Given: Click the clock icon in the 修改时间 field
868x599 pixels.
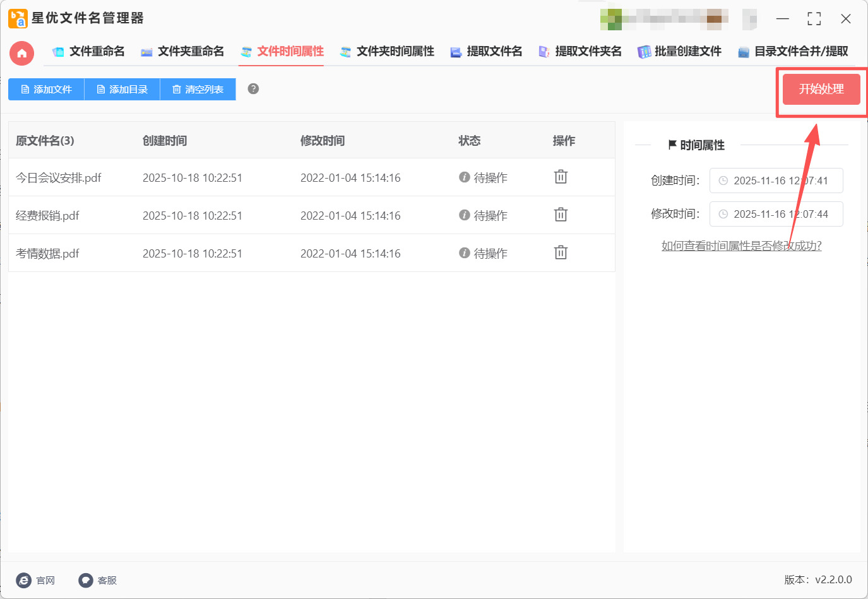Looking at the screenshot, I should (723, 214).
